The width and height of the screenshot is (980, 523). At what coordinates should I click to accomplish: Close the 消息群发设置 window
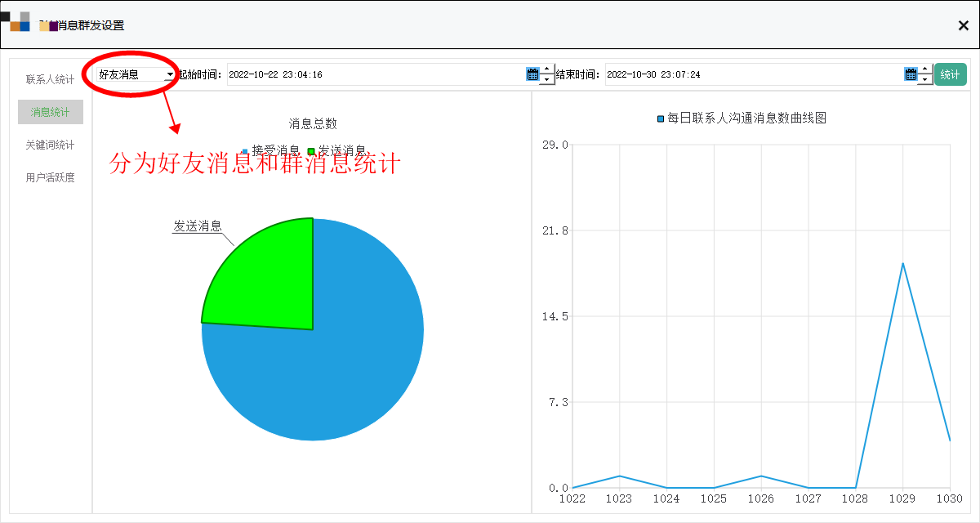(x=964, y=25)
